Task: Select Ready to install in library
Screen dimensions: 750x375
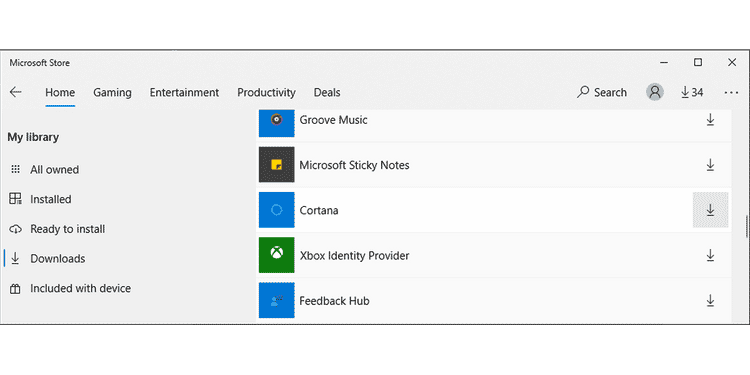Action: point(57,229)
